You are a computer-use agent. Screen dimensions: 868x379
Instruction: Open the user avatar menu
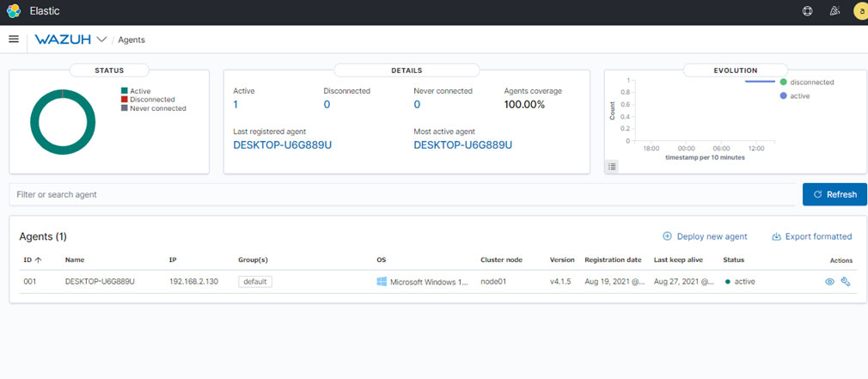click(x=861, y=11)
